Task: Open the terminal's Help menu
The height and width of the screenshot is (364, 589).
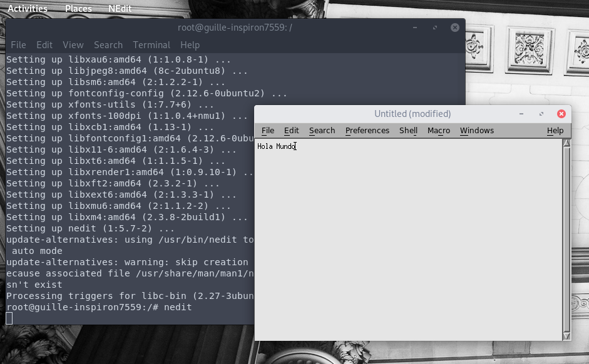Action: [x=190, y=45]
